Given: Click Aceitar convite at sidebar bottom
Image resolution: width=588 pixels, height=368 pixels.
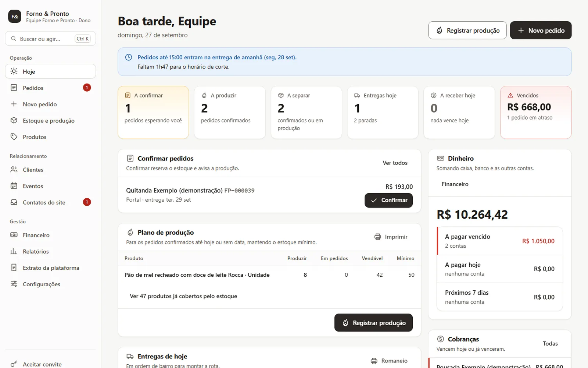Looking at the screenshot, I should tap(50, 364).
